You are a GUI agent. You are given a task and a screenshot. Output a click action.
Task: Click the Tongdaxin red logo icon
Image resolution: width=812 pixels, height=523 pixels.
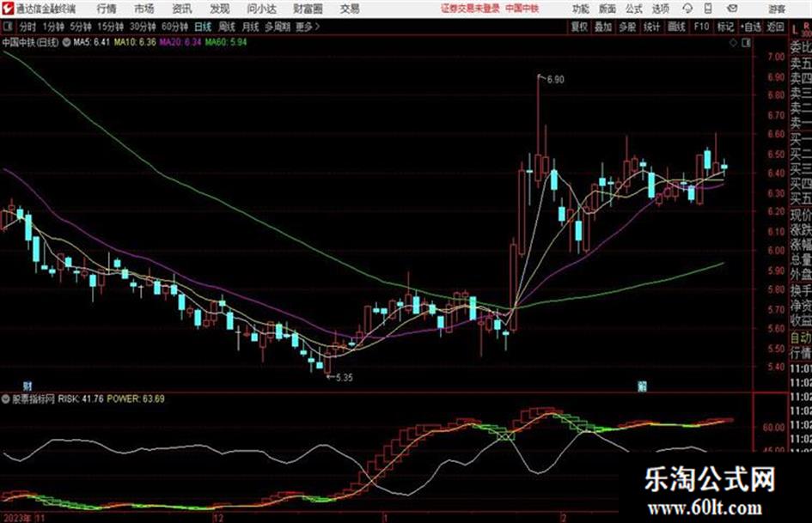click(x=7, y=9)
